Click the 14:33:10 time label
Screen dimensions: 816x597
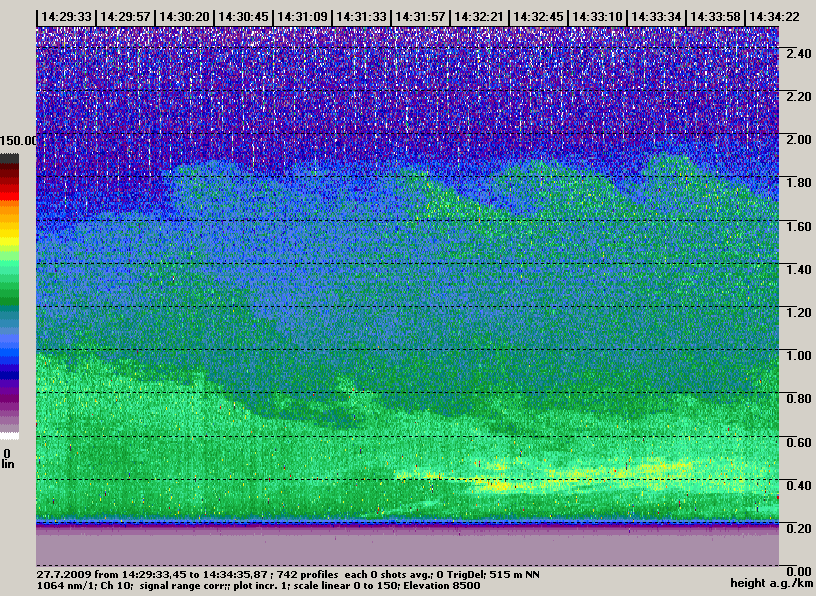597,17
